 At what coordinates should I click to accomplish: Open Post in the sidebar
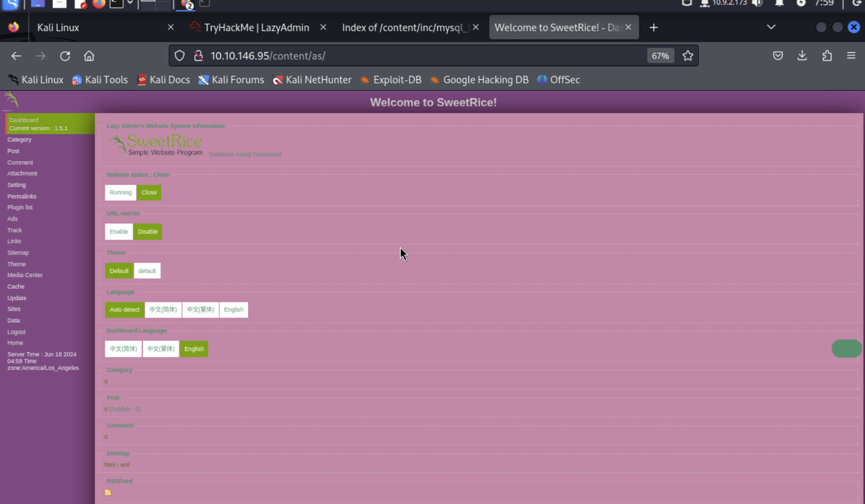click(x=13, y=151)
